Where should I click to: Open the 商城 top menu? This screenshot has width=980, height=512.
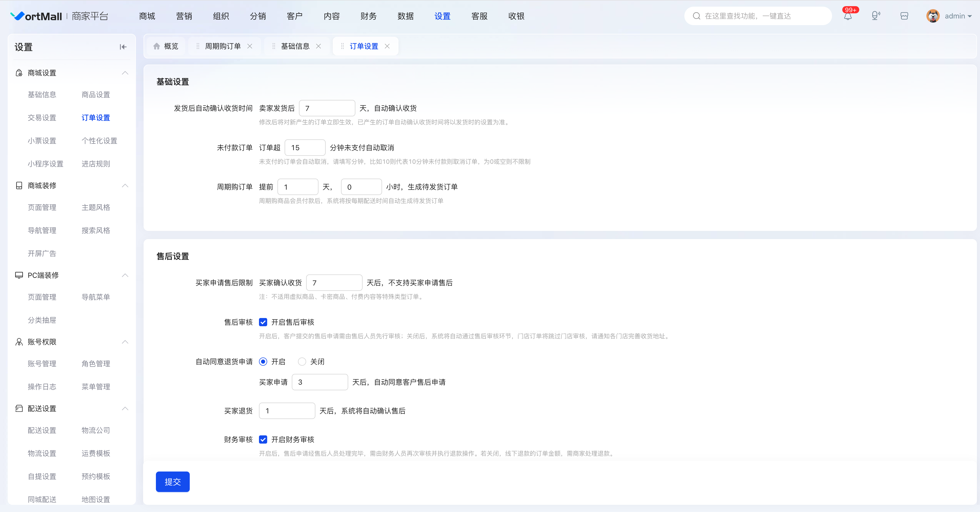point(147,16)
